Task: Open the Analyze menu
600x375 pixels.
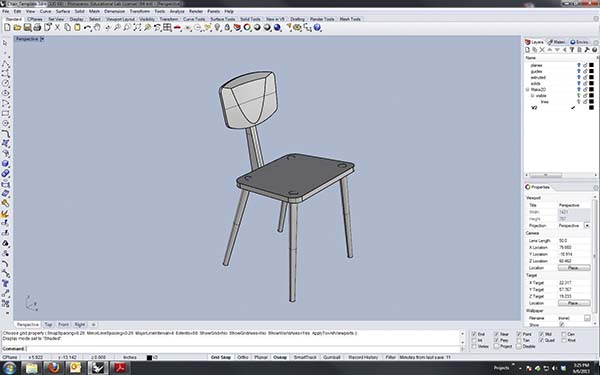Action: tap(177, 11)
